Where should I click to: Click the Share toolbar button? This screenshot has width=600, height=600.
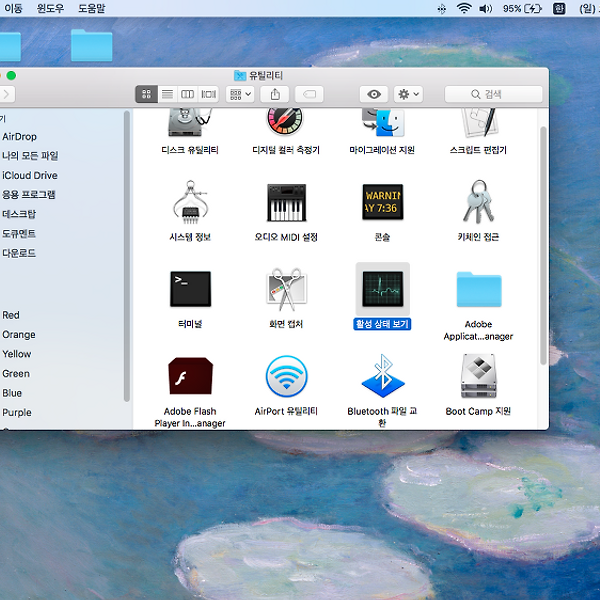(x=275, y=94)
